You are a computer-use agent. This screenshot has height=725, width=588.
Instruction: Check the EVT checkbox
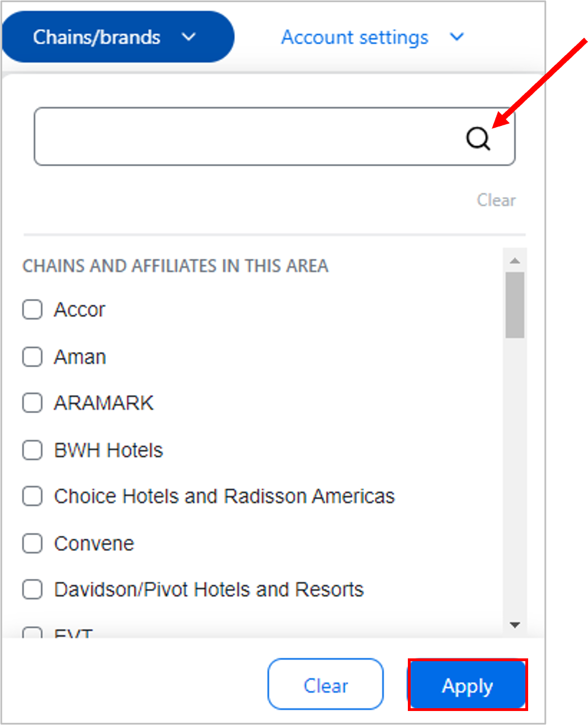pos(32,633)
